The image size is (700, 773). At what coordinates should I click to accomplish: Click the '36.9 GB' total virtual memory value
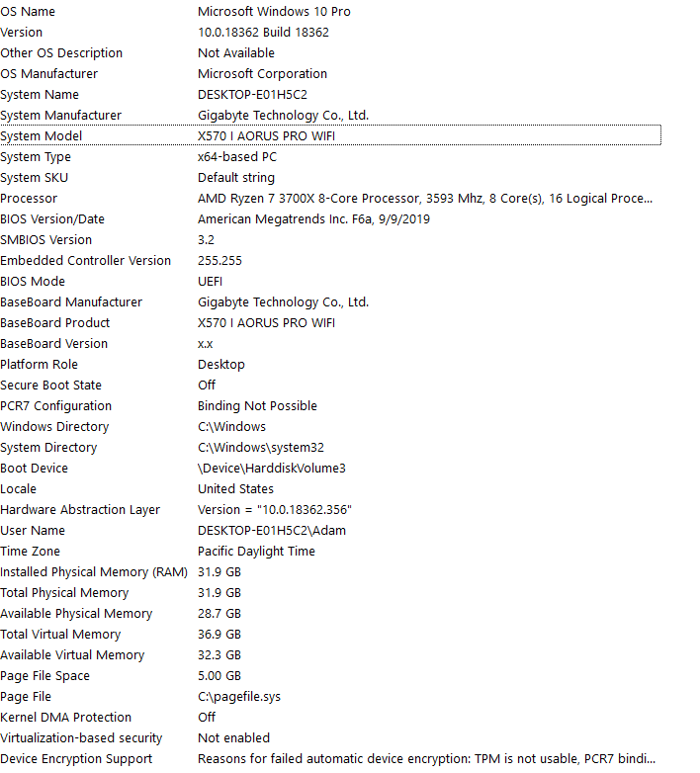(219, 634)
